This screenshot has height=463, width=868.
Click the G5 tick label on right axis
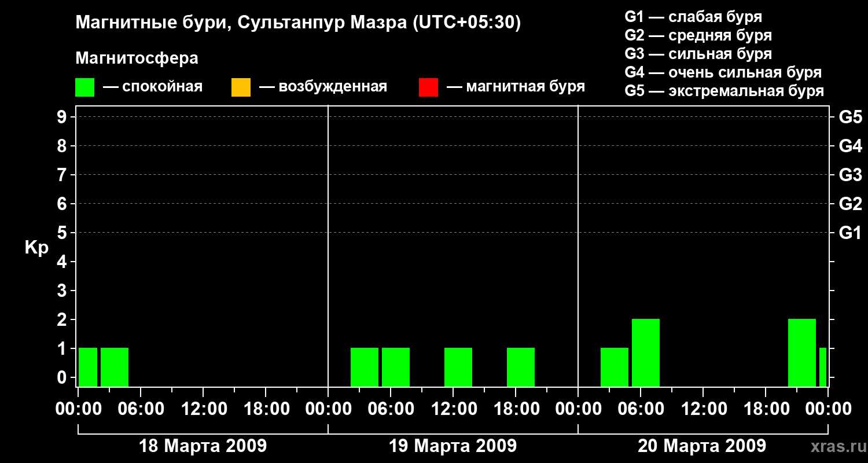(x=851, y=117)
